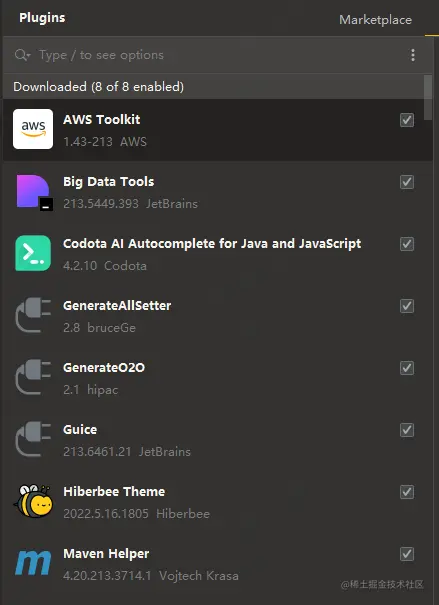Switch to the Marketplace tab

375,20
